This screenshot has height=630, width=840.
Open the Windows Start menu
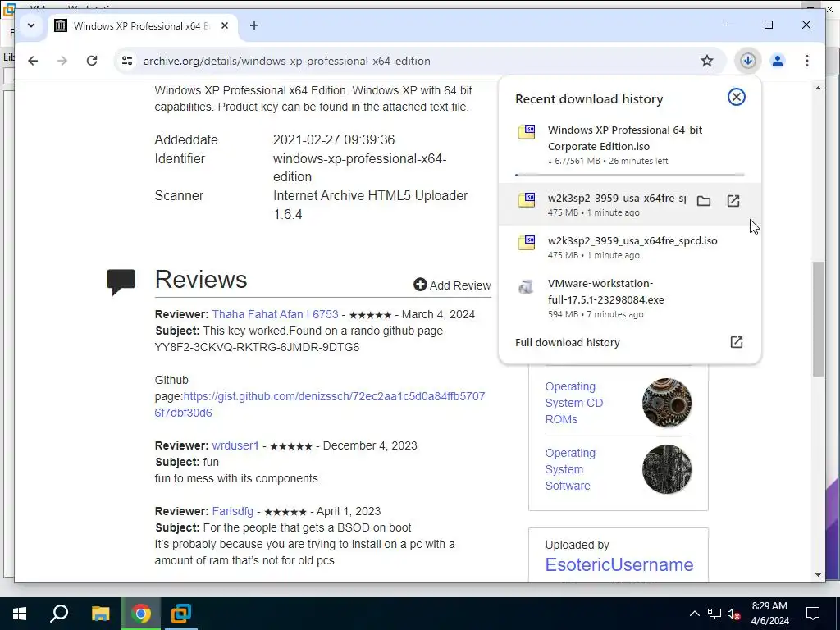[x=20, y=614]
